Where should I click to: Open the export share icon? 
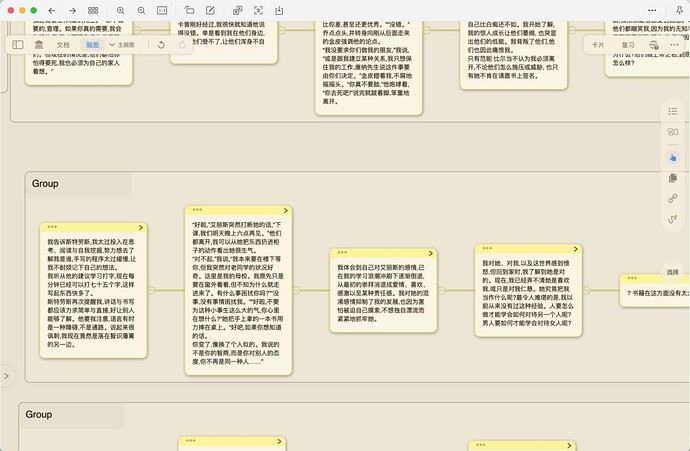point(279,11)
